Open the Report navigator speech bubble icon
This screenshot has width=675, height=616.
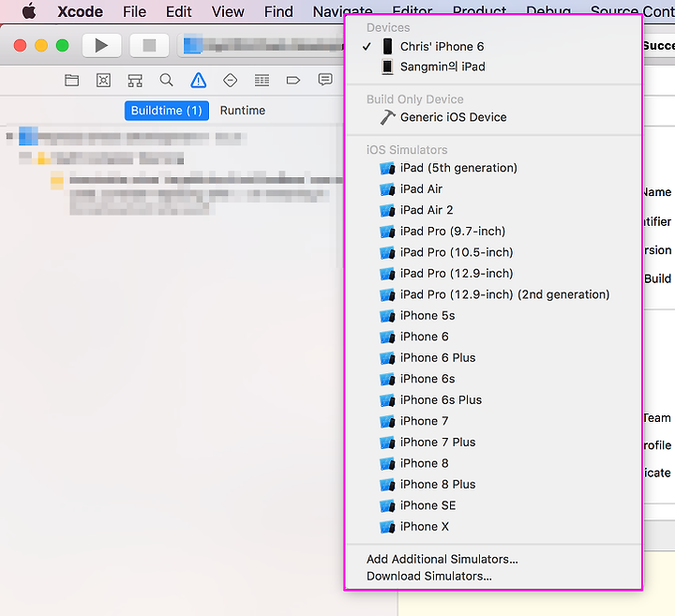[x=325, y=80]
